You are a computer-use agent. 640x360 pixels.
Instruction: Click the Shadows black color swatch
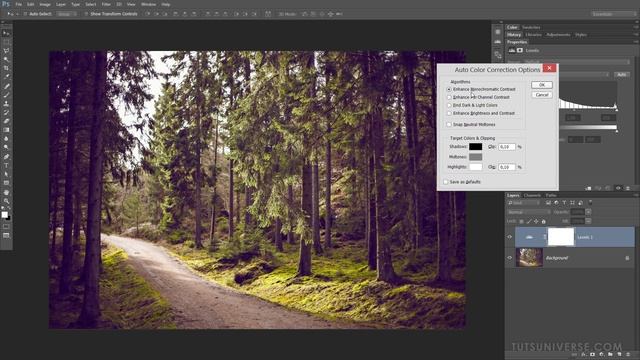pyautogui.click(x=475, y=147)
